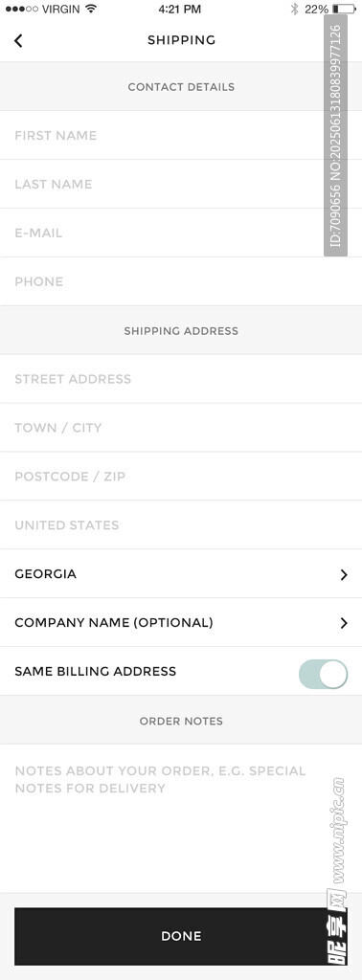This screenshot has width=362, height=980.
Task: Expand the Company Name (Optional) chevron
Action: (x=343, y=623)
